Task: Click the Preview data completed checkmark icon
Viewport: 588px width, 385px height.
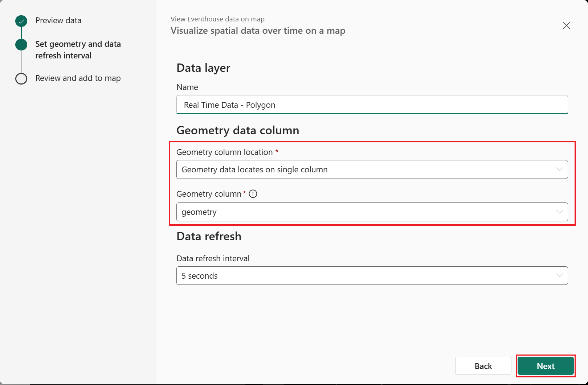Action: (x=21, y=21)
